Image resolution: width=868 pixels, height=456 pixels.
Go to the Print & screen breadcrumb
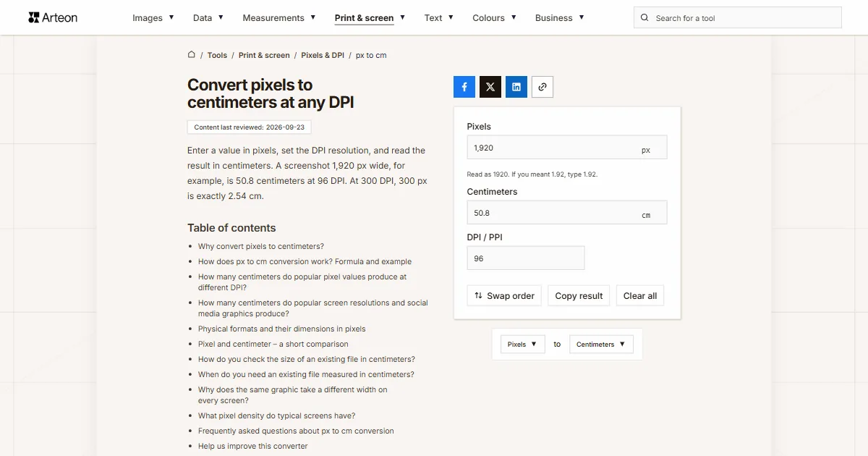[264, 55]
